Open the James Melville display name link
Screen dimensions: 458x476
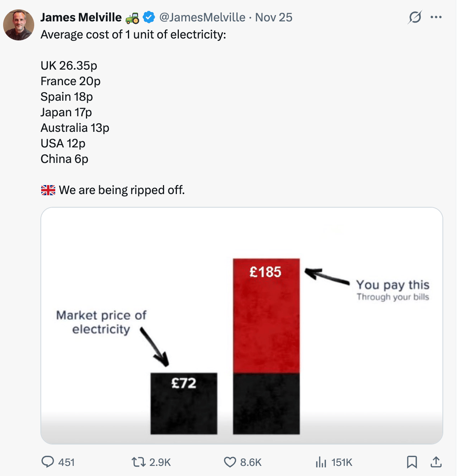pos(81,17)
